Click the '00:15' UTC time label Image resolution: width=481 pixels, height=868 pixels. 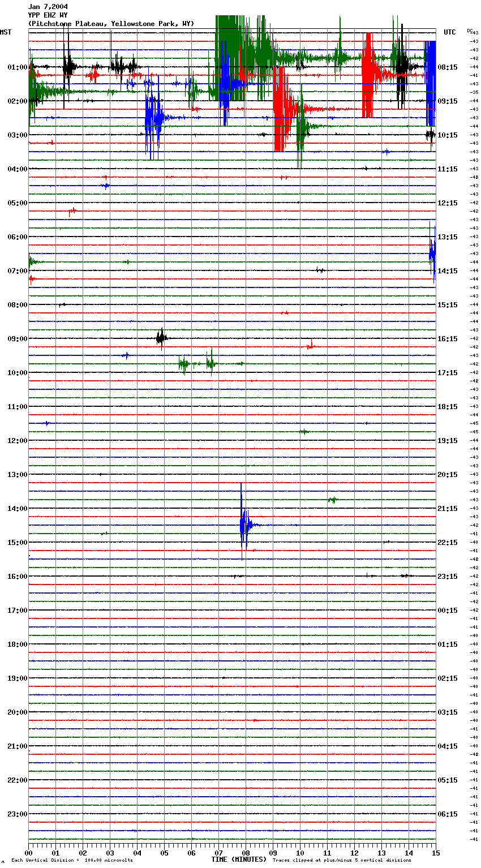click(448, 610)
